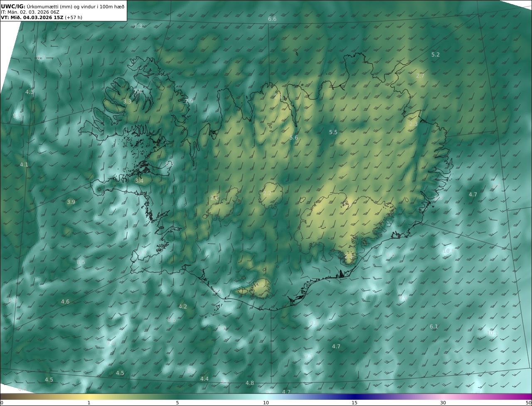
Task: Click the colorbar tick label 15
Action: [x=355, y=403]
